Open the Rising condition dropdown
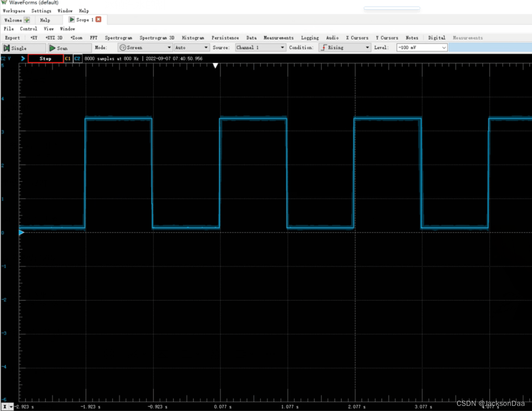Image resolution: width=532 pixels, height=411 pixels. coord(345,48)
